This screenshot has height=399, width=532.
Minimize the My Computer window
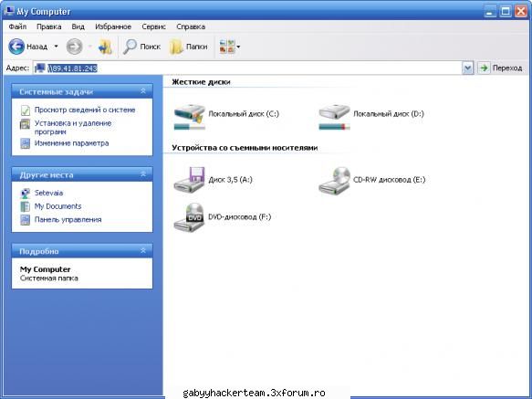pos(490,12)
